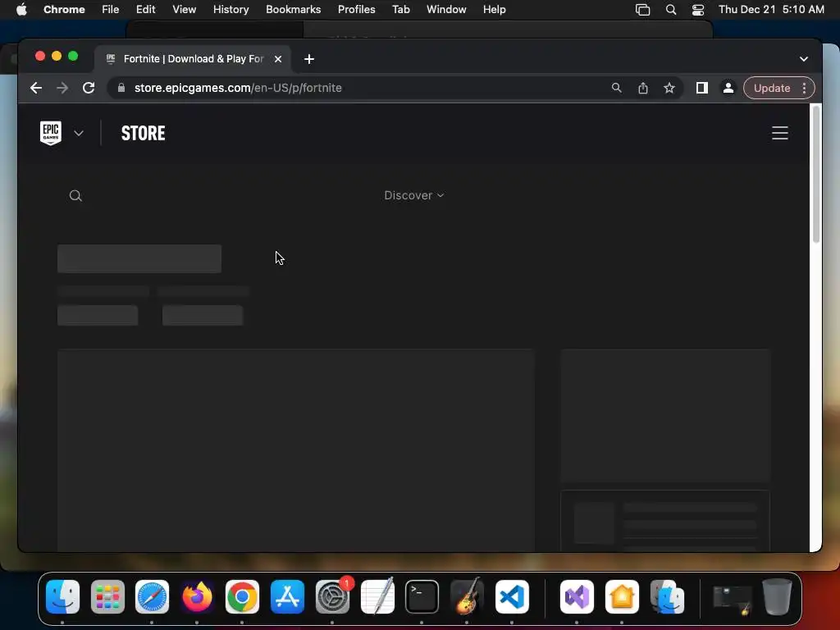840x630 pixels.
Task: Click the Epic Games logo
Action: [51, 133]
